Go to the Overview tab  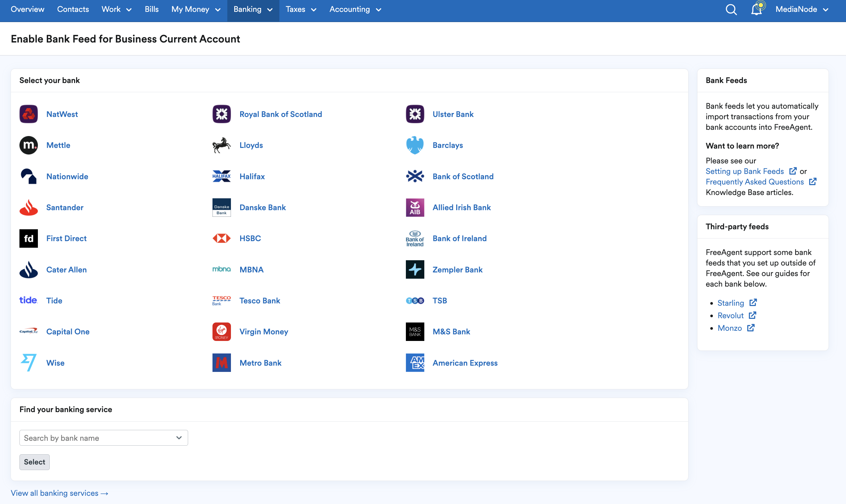28,10
